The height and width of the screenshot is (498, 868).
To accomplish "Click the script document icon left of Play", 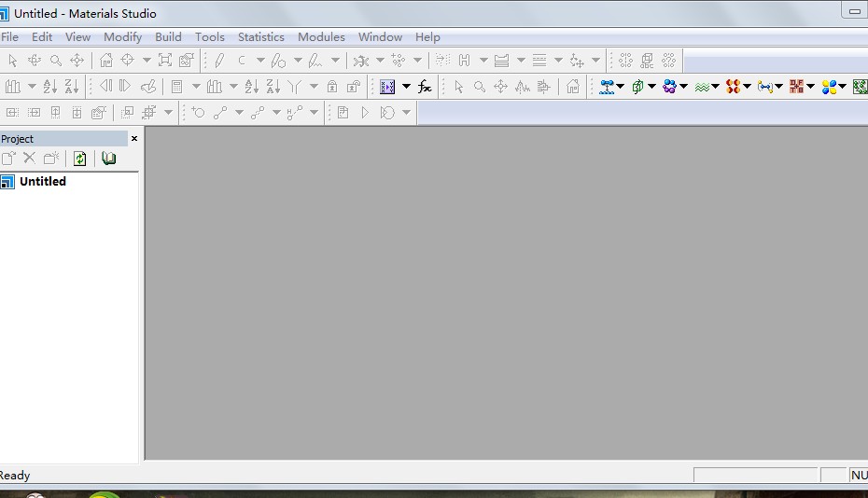I will pos(343,113).
